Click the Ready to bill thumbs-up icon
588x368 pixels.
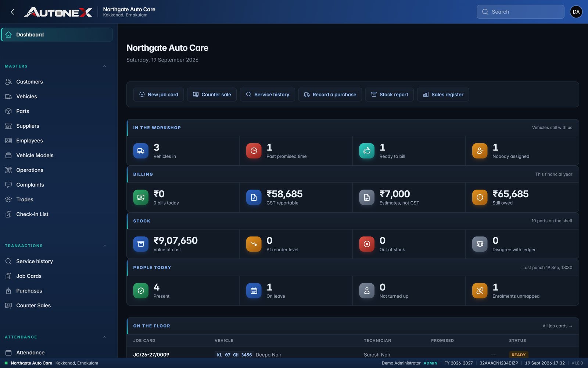tap(367, 151)
